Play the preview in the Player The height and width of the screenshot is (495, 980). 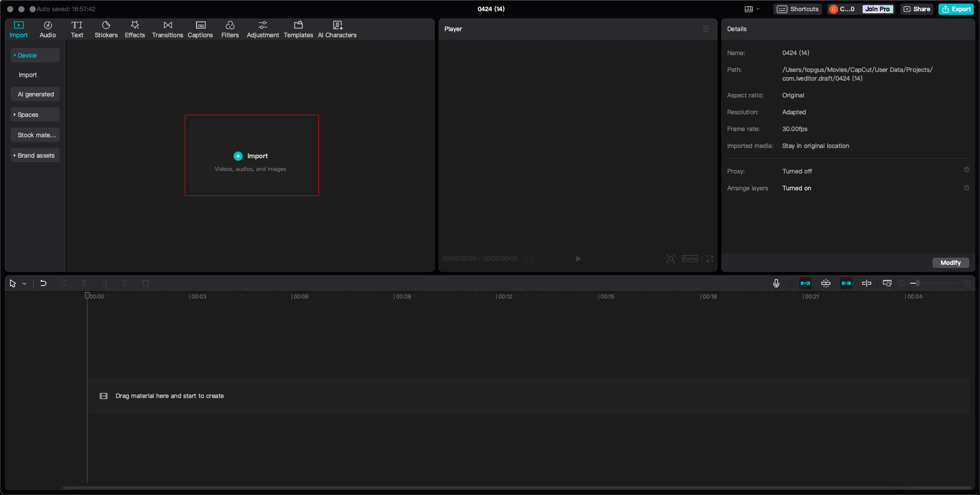coord(578,259)
